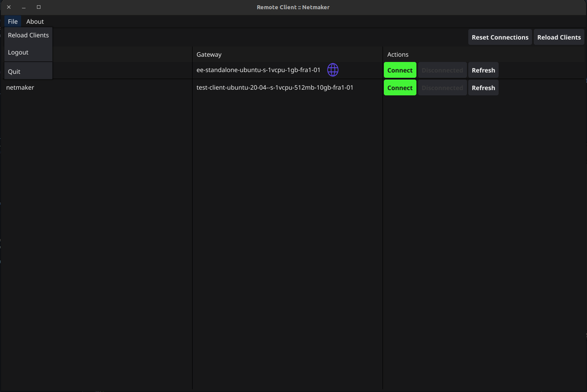The height and width of the screenshot is (392, 587).
Task: Connect to the ee-standalone-ubuntu gateway
Action: tap(400, 70)
